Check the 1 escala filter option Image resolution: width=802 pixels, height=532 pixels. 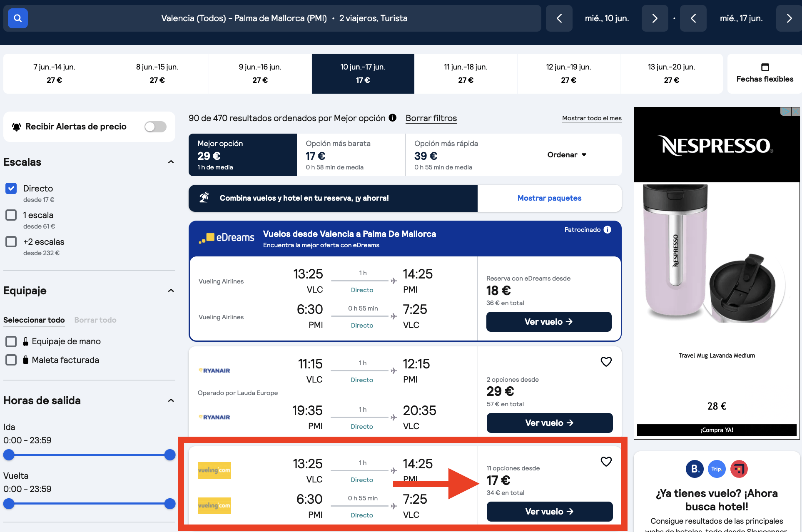coord(11,215)
